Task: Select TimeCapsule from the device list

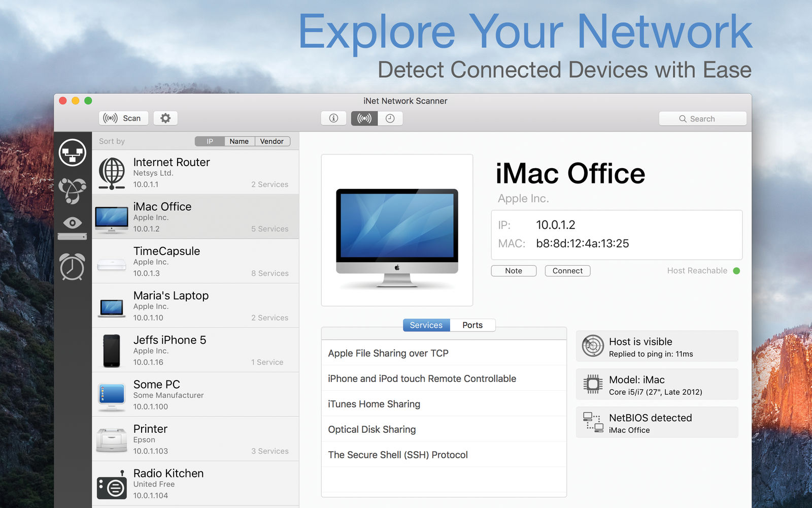Action: pyautogui.click(x=195, y=261)
